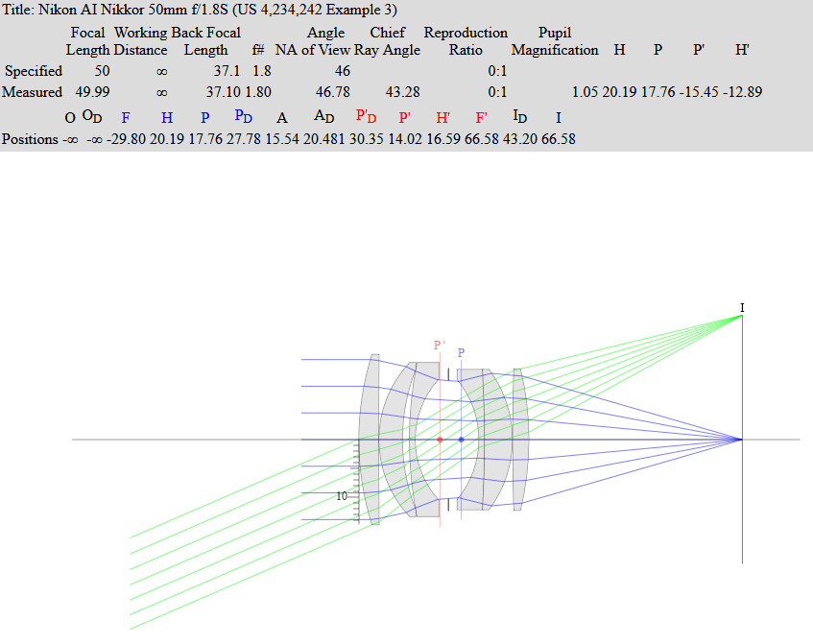Click the Measured chief ray angle 43.28
This screenshot has height=644, width=813.
point(403,92)
